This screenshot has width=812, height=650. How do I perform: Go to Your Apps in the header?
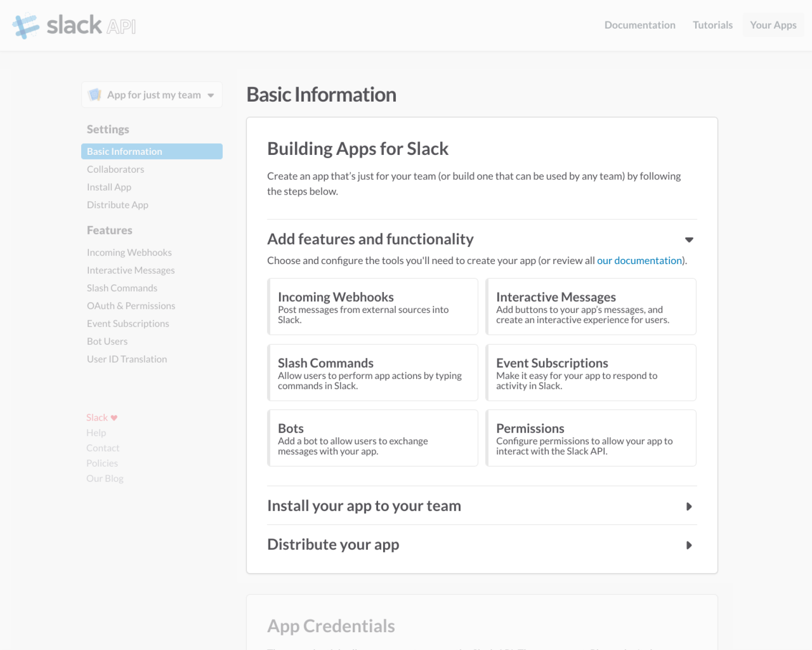(x=773, y=25)
